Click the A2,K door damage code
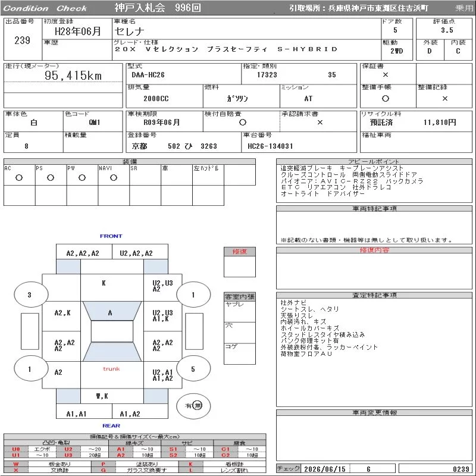The image size is (476, 476). click(62, 313)
